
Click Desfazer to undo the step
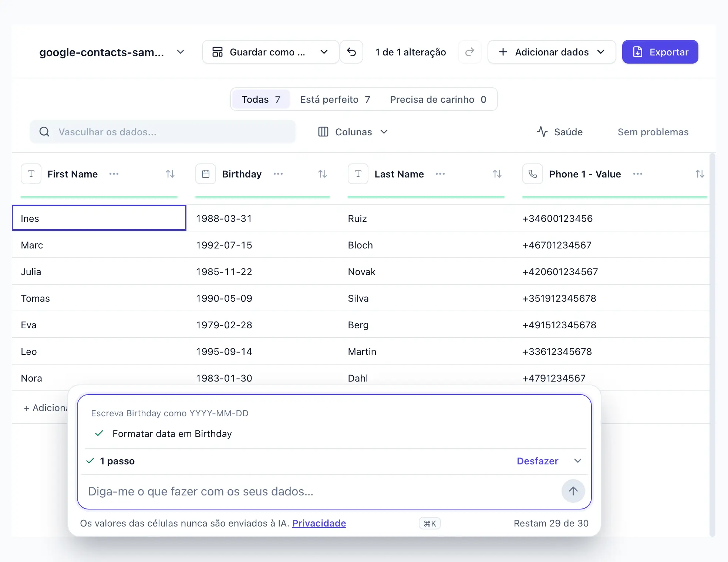point(537,461)
